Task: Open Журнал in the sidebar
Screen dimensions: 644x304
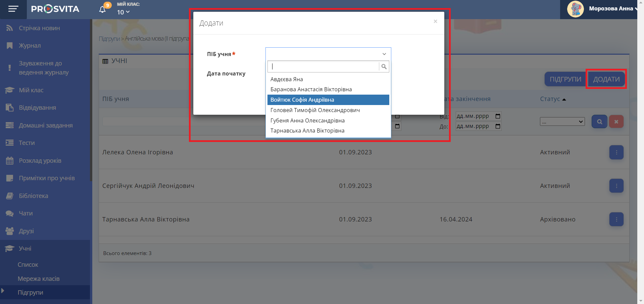Action: [30, 46]
